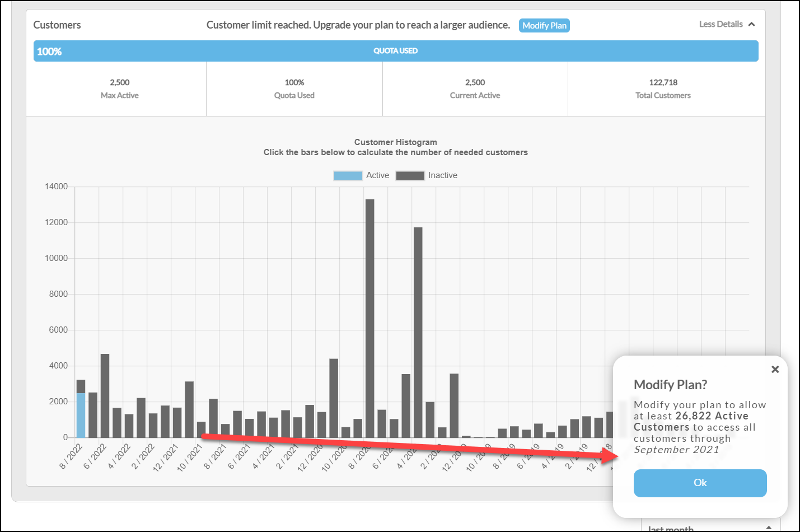Click the 6/2022 bar reaching about 4600

[x=105, y=395]
